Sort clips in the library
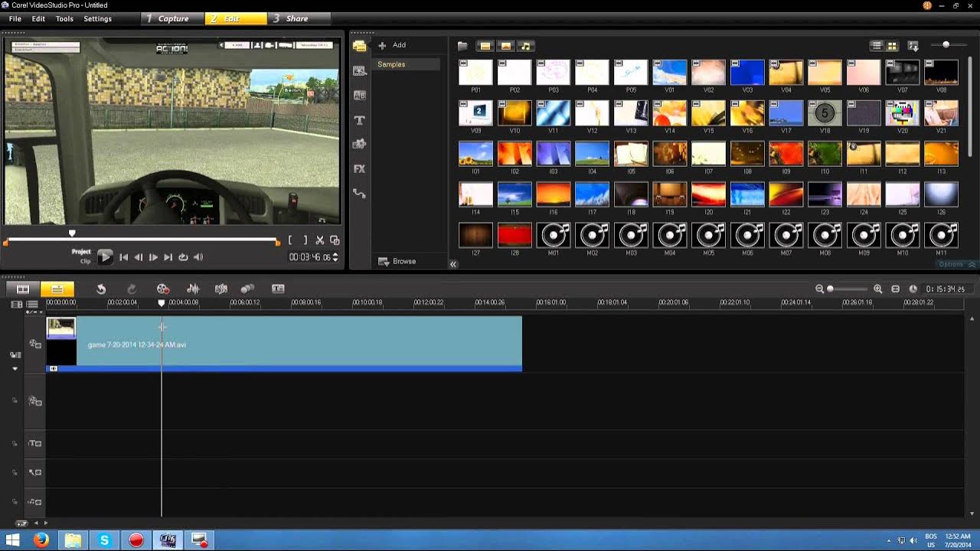980x551 pixels. point(913,46)
